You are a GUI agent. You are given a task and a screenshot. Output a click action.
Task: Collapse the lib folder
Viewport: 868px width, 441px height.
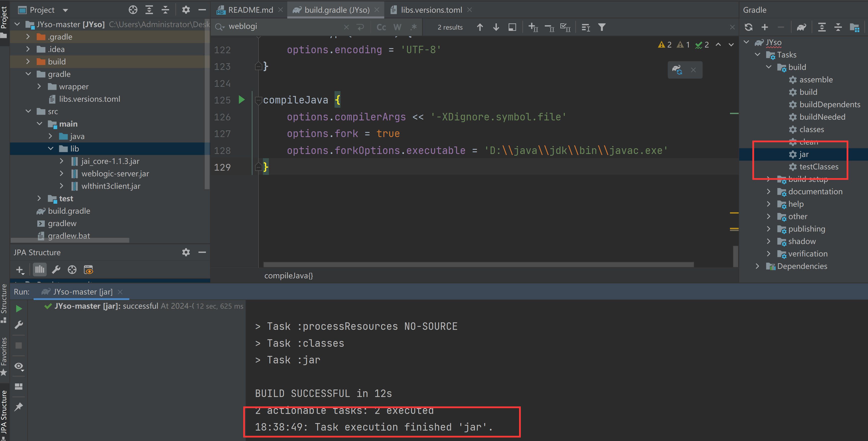(x=50, y=148)
